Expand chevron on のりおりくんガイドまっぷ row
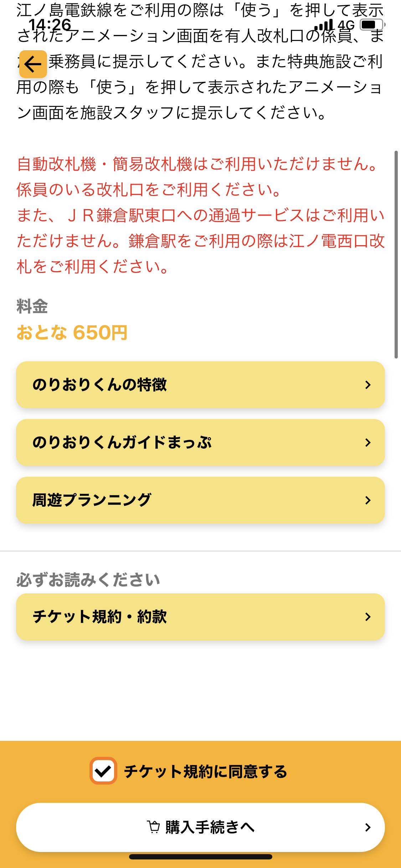The image size is (401, 868). (x=368, y=443)
